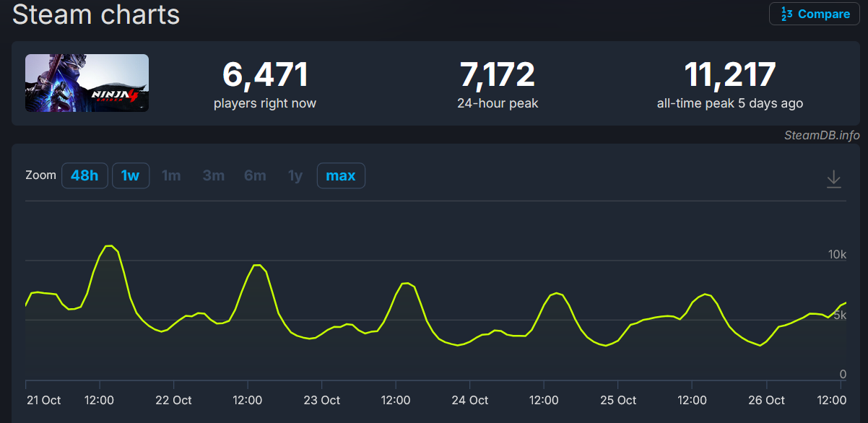Screen dimensions: 868x423
Task: Select the 3m zoom option
Action: coord(214,175)
